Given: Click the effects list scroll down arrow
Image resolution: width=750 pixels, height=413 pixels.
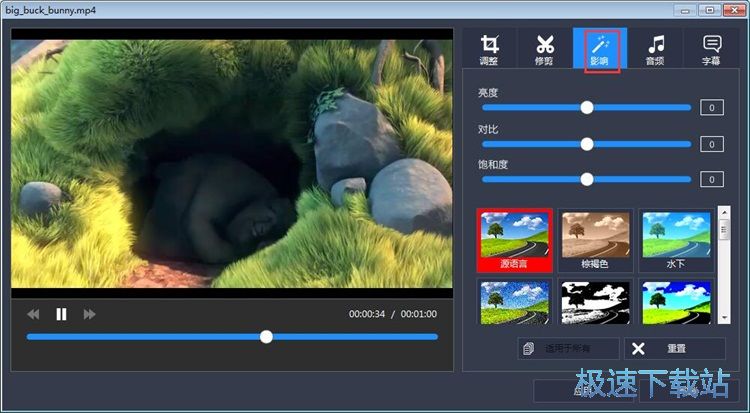Looking at the screenshot, I should 724,318.
